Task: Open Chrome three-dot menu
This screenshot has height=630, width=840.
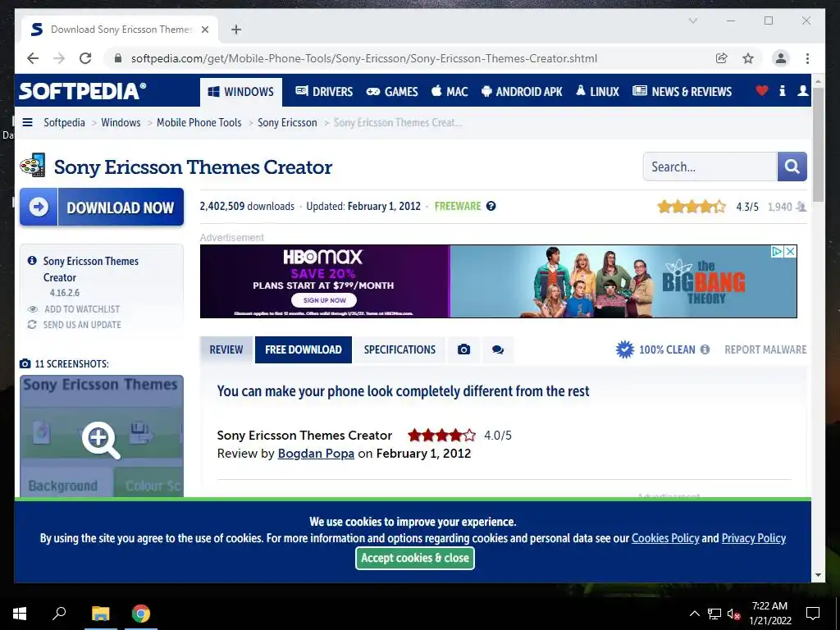Action: (x=807, y=58)
